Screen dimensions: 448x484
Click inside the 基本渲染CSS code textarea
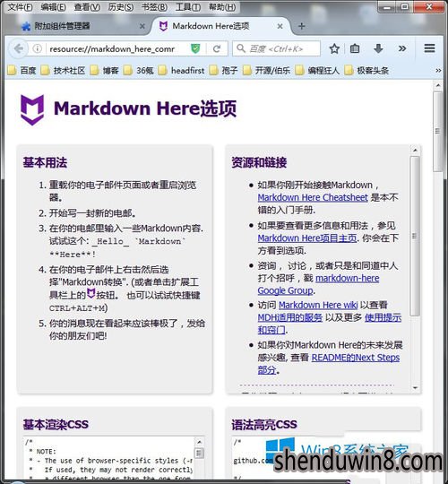tap(108, 458)
